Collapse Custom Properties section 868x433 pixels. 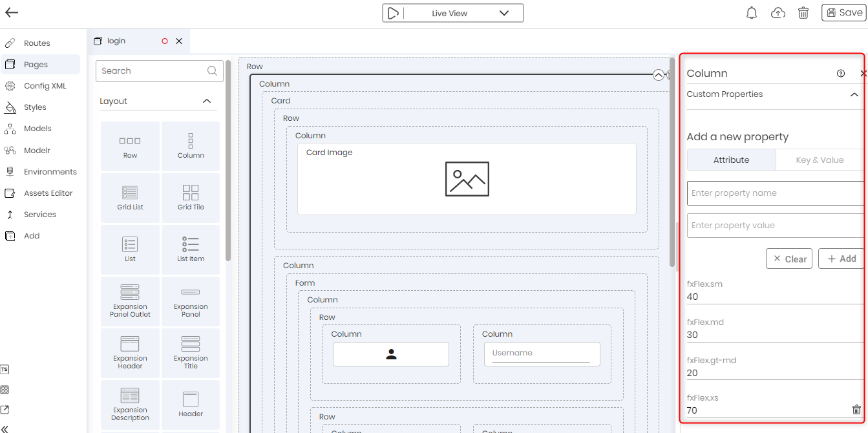(854, 94)
